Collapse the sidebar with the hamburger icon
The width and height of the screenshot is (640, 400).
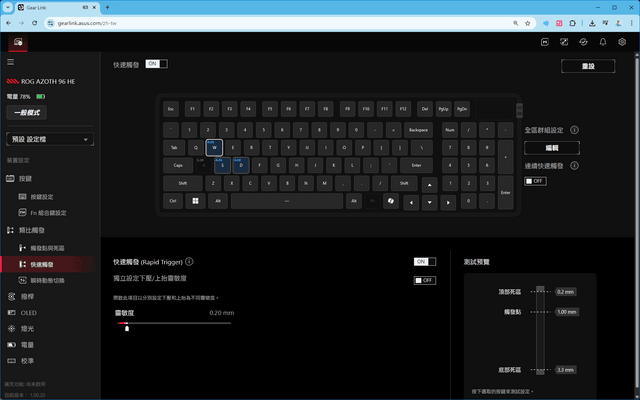pyautogui.click(x=11, y=62)
